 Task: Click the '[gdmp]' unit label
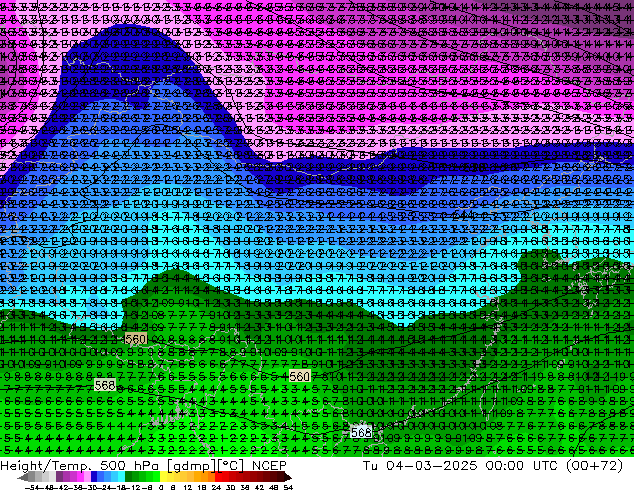click(x=191, y=466)
